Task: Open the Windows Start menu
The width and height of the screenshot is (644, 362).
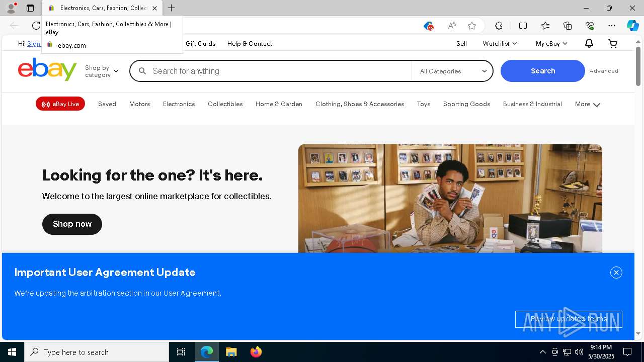Action: [12, 352]
